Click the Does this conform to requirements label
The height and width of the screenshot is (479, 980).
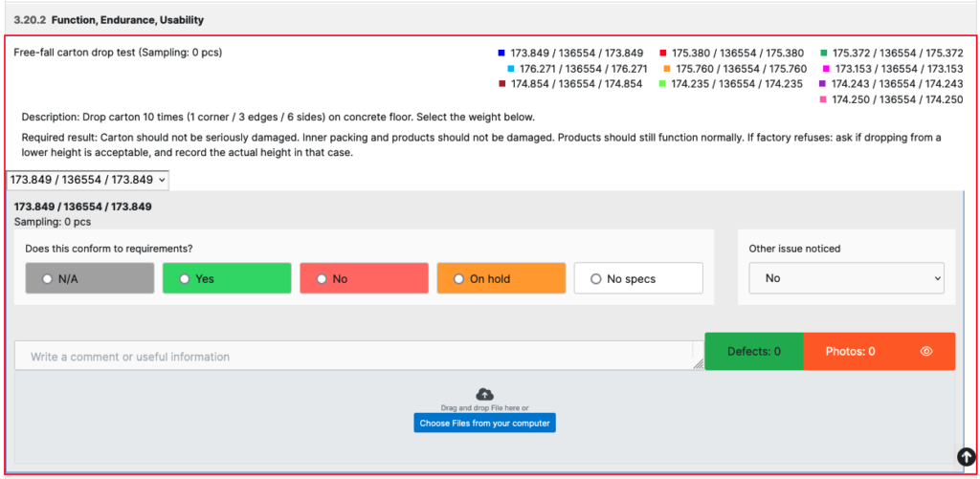click(109, 249)
